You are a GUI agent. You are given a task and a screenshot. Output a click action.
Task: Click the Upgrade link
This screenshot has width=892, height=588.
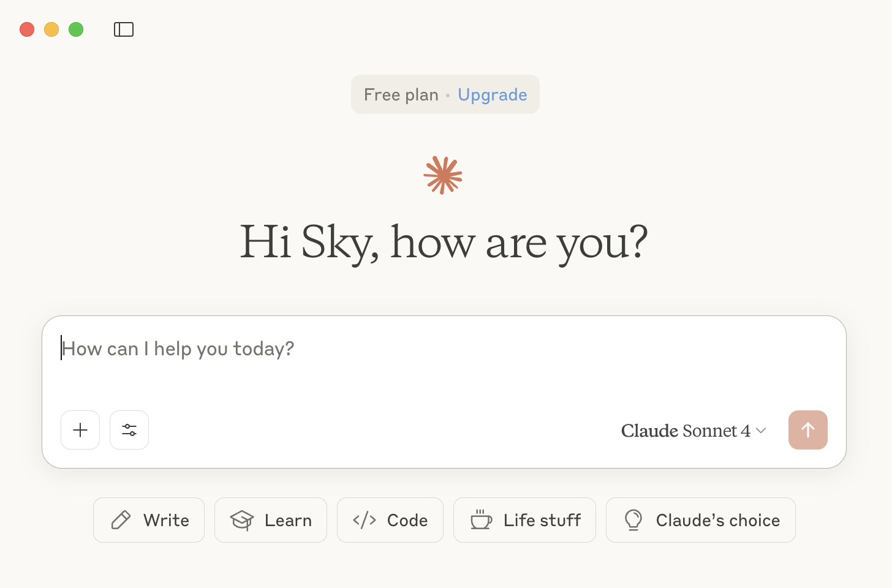pos(493,95)
